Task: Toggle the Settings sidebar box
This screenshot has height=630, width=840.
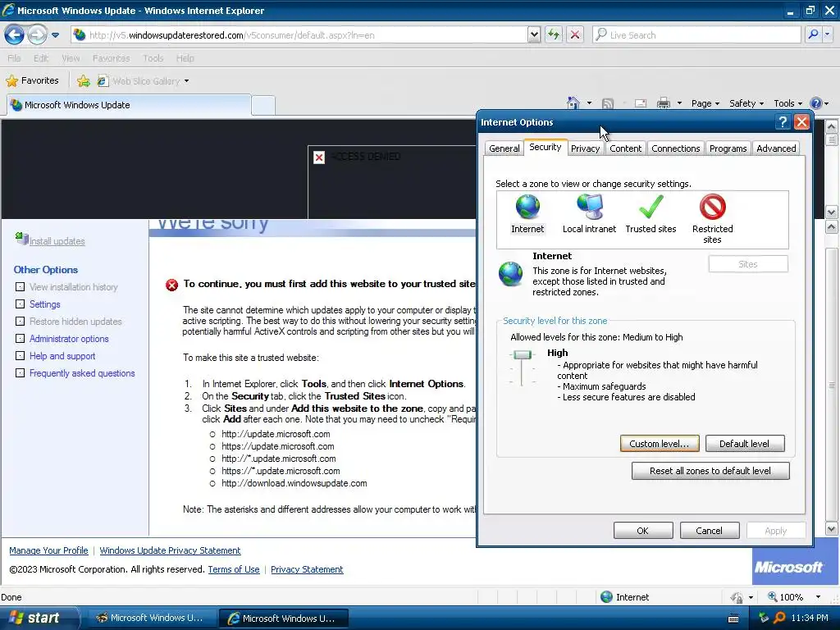Action: click(20, 304)
